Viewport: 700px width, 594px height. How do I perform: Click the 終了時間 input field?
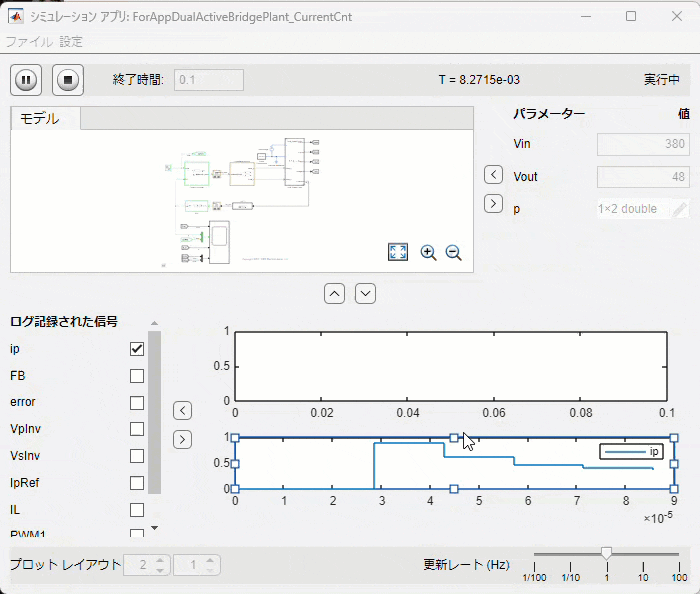pyautogui.click(x=209, y=80)
